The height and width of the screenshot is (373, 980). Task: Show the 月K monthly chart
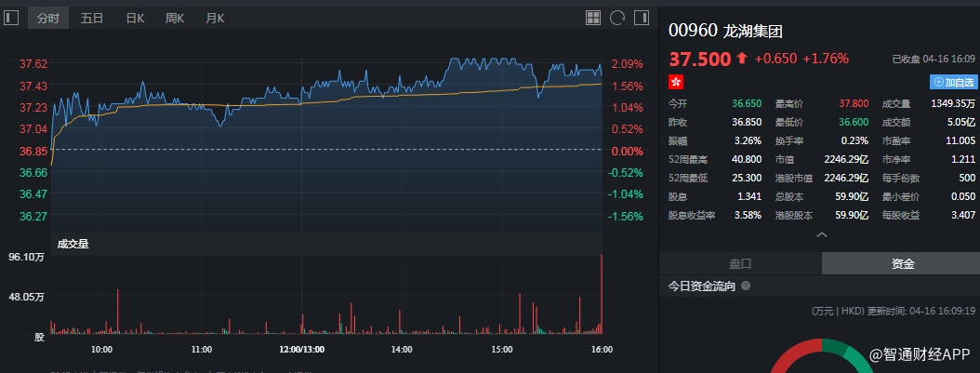tap(215, 18)
